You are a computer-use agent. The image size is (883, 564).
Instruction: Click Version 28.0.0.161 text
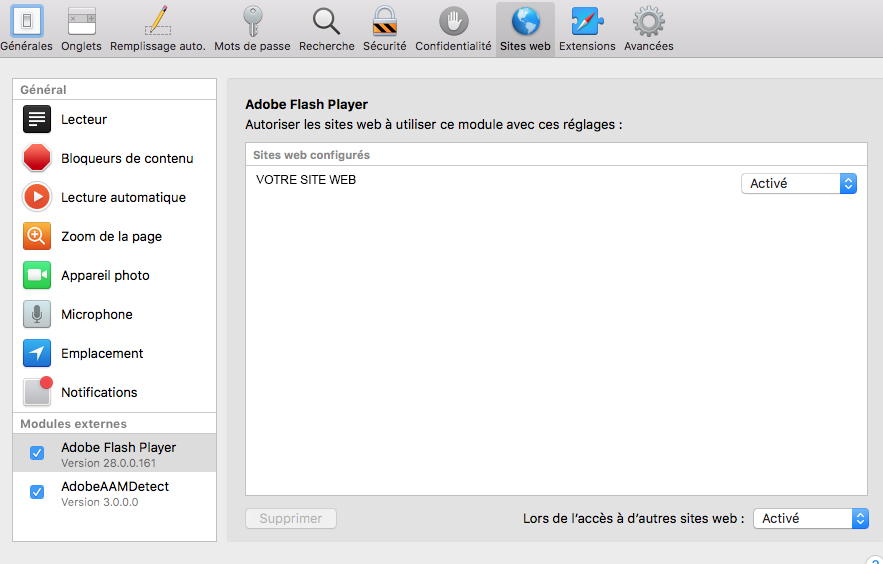pyautogui.click(x=109, y=463)
